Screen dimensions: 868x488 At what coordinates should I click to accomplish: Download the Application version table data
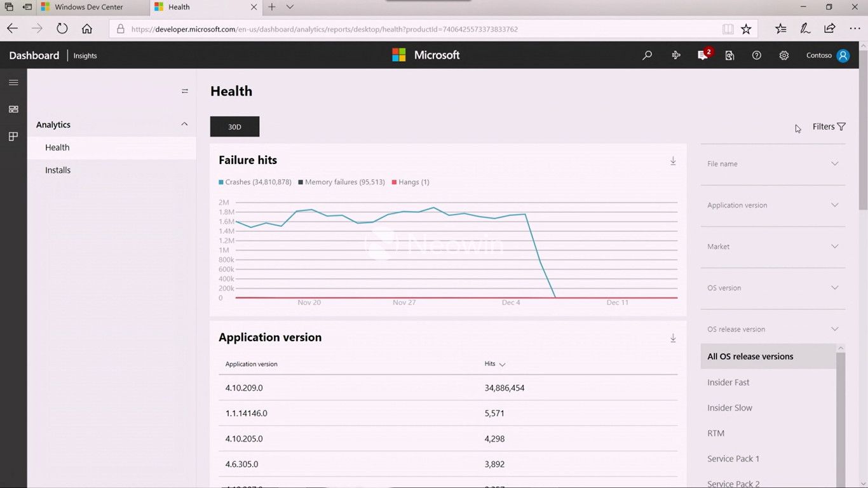(673, 338)
